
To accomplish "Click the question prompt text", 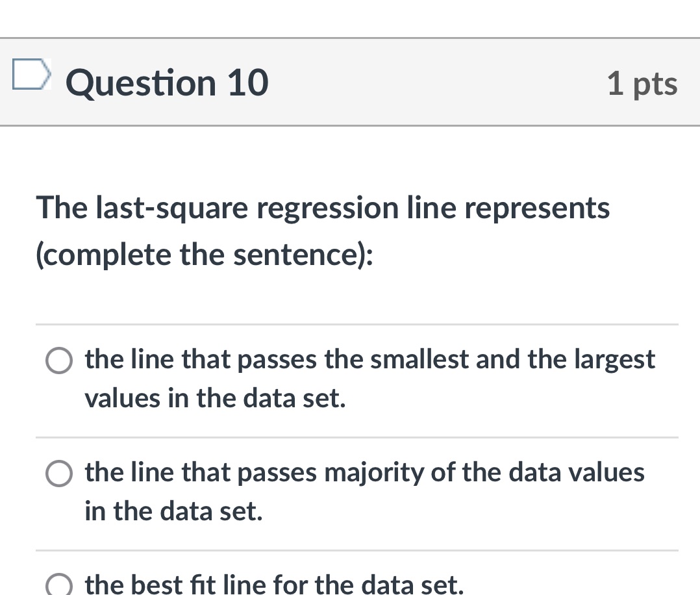I will 323,231.
